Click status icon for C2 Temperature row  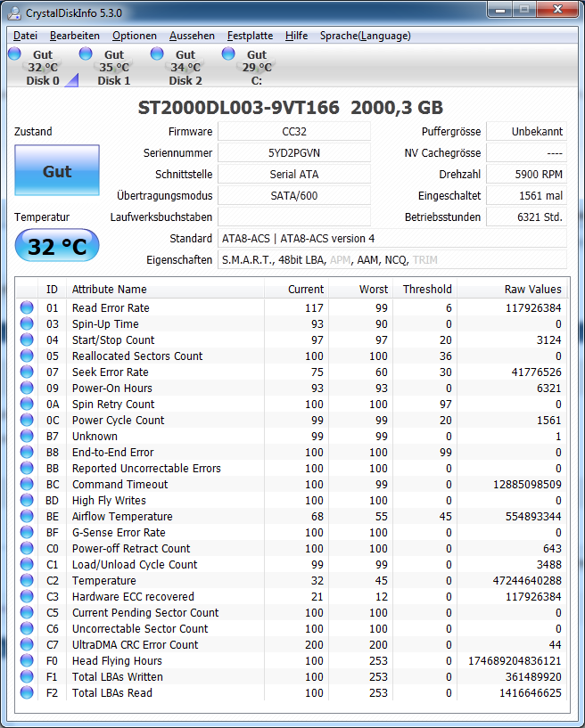tap(27, 580)
